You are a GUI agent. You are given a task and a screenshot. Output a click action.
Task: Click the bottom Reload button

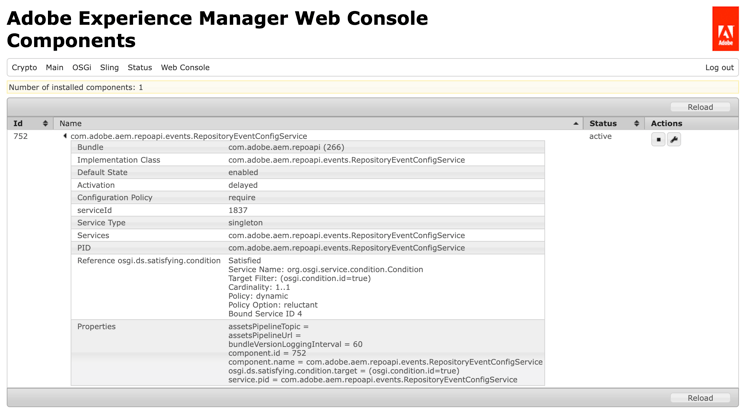point(700,398)
